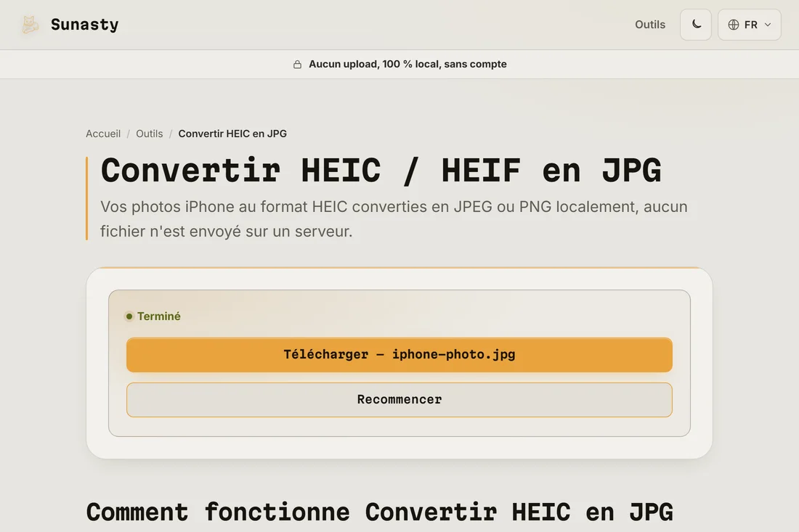The image size is (799, 532).
Task: Expand the FR language dropdown
Action: [x=749, y=25]
